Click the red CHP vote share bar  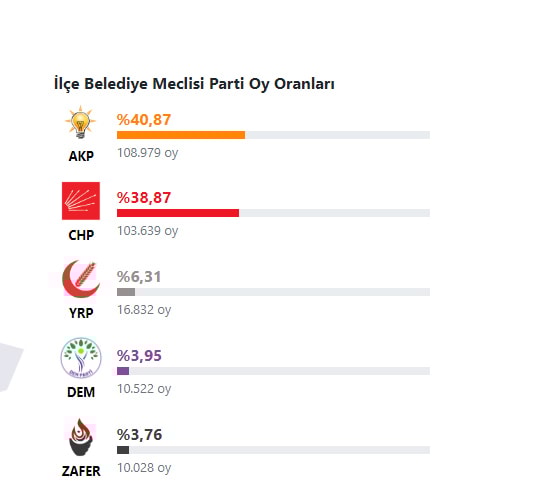(178, 213)
